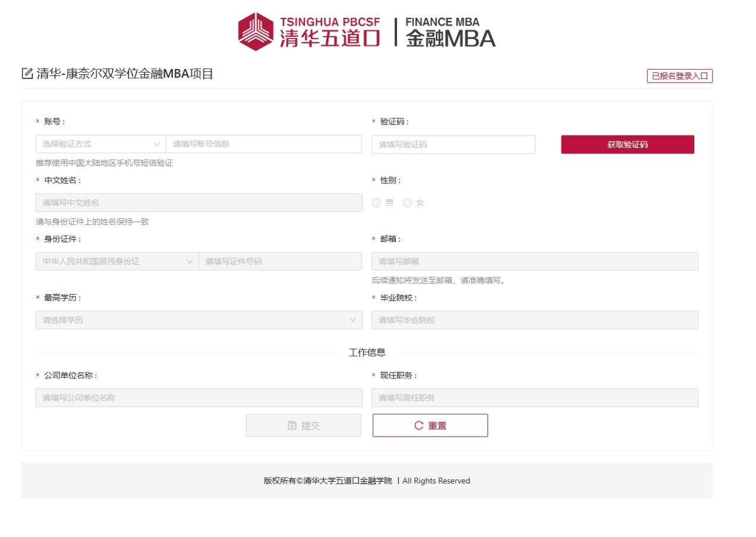Focus the 请填写验证码 input field
Image resolution: width=756 pixels, height=537 pixels.
[453, 144]
